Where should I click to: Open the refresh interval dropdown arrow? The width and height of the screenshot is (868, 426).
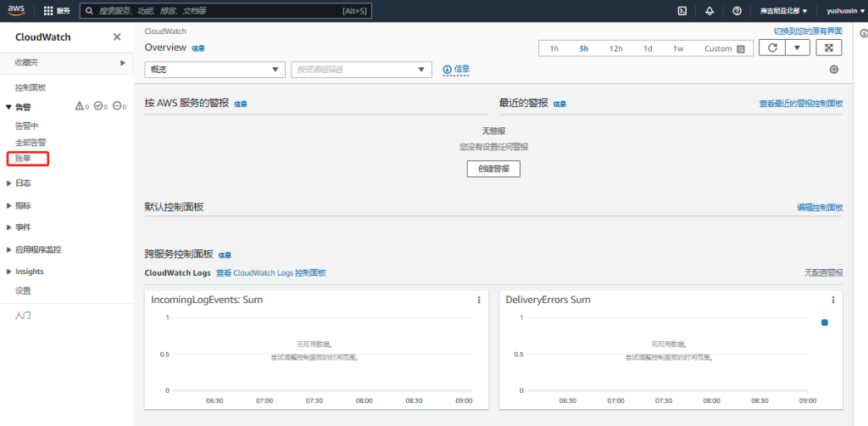[797, 48]
